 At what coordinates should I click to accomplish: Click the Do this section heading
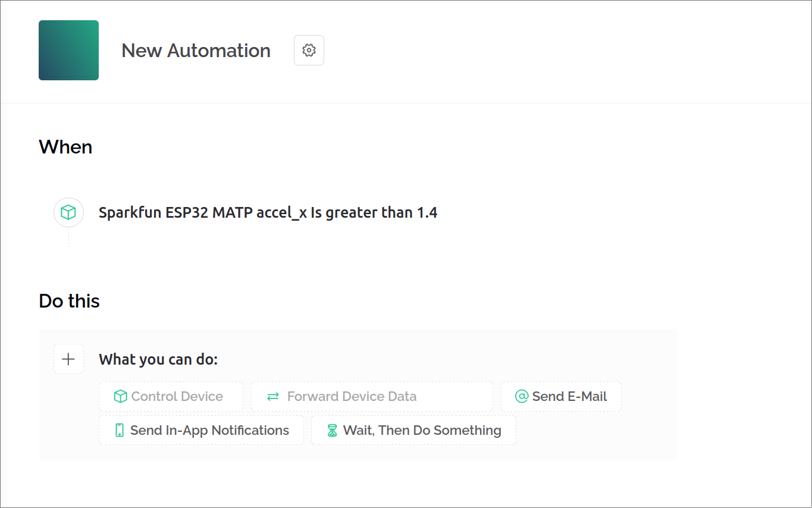(69, 301)
